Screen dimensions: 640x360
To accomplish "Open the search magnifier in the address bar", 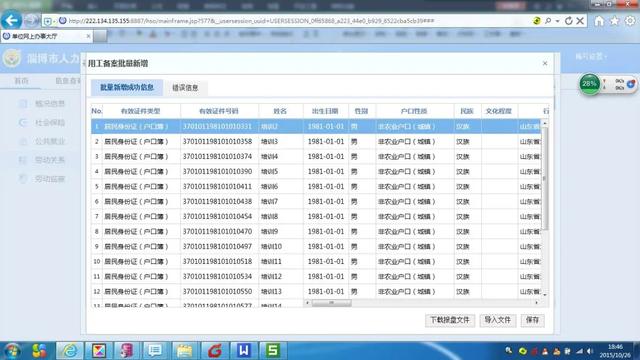I will pyautogui.click(x=548, y=21).
